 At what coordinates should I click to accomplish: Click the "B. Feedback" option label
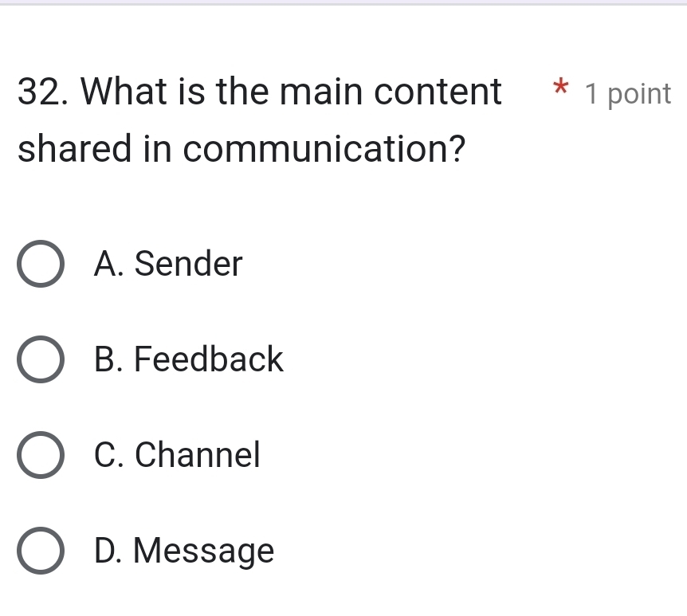coord(188,359)
